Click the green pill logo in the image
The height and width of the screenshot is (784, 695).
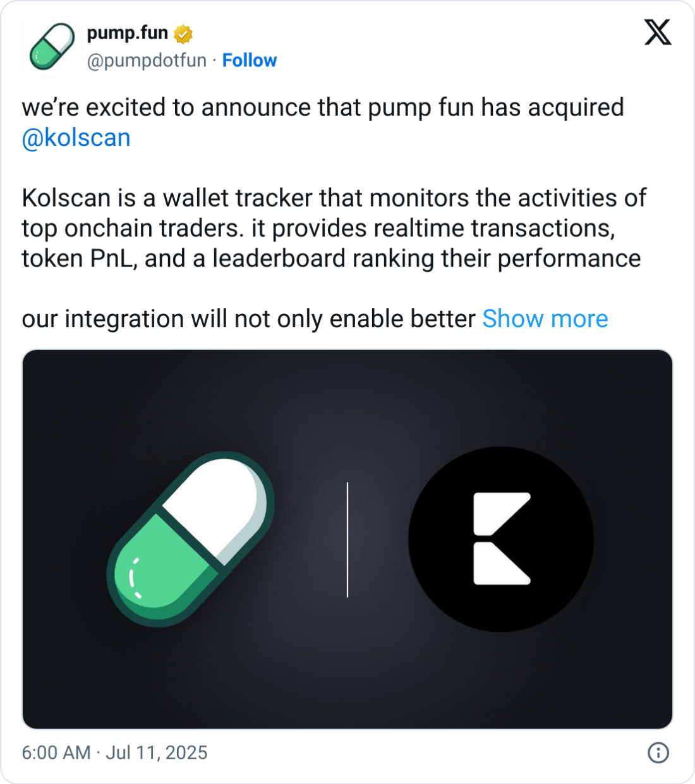[x=191, y=539]
